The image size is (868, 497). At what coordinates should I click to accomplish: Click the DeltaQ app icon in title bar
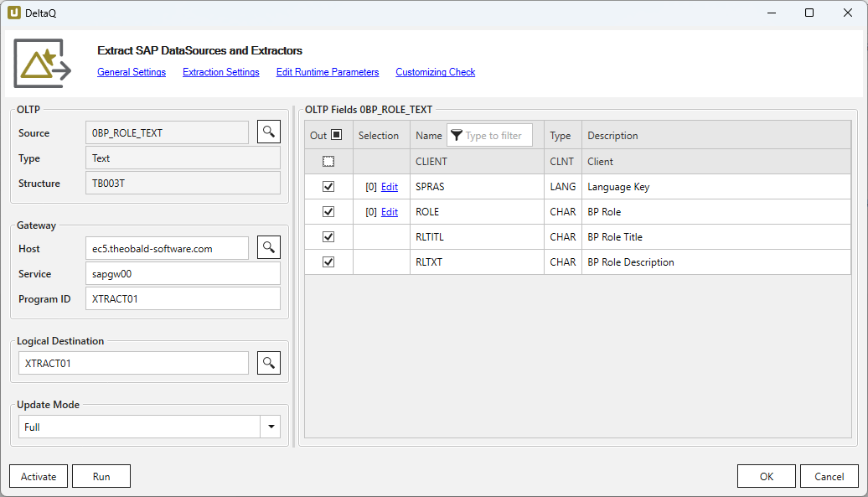[14, 13]
